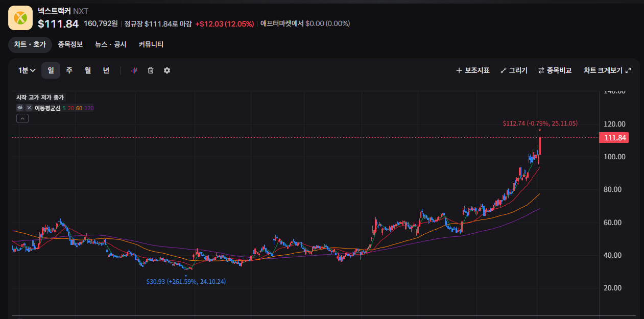Switch chart to 주 weekly interval
The height and width of the screenshot is (319, 644).
69,70
